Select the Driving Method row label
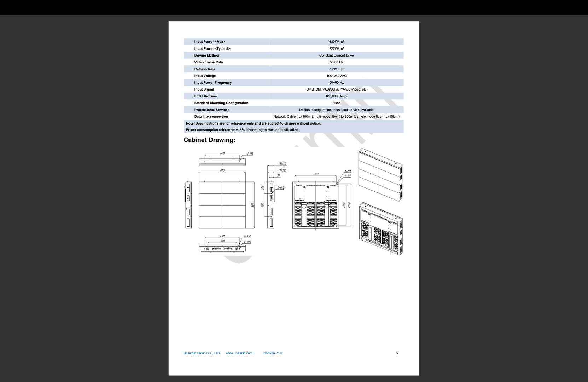The width and height of the screenshot is (588, 382). tap(206, 56)
